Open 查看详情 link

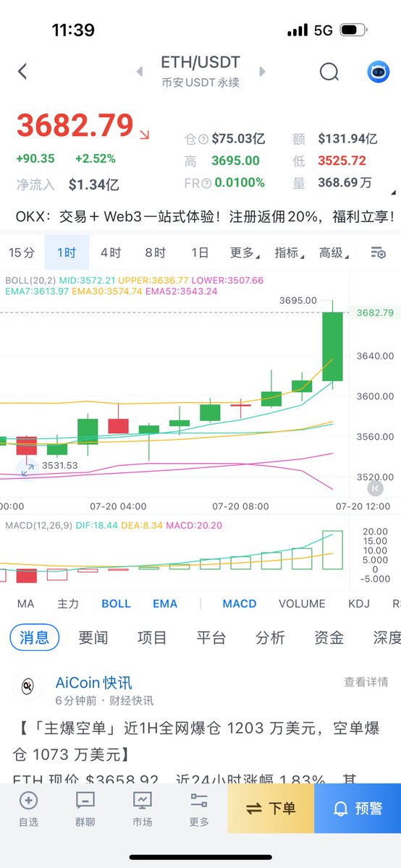pos(366,682)
